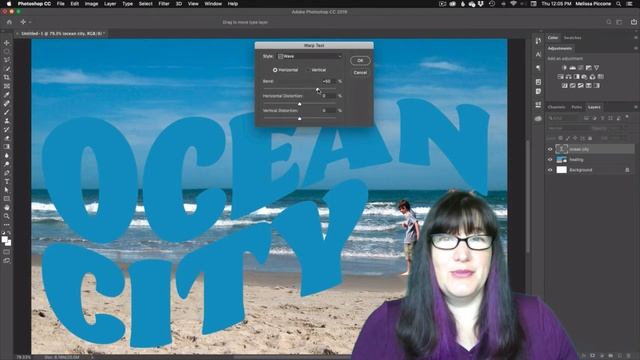Click the Horizontal Distortion slider handle
Screen dimensions: 640x360
[x=300, y=104]
